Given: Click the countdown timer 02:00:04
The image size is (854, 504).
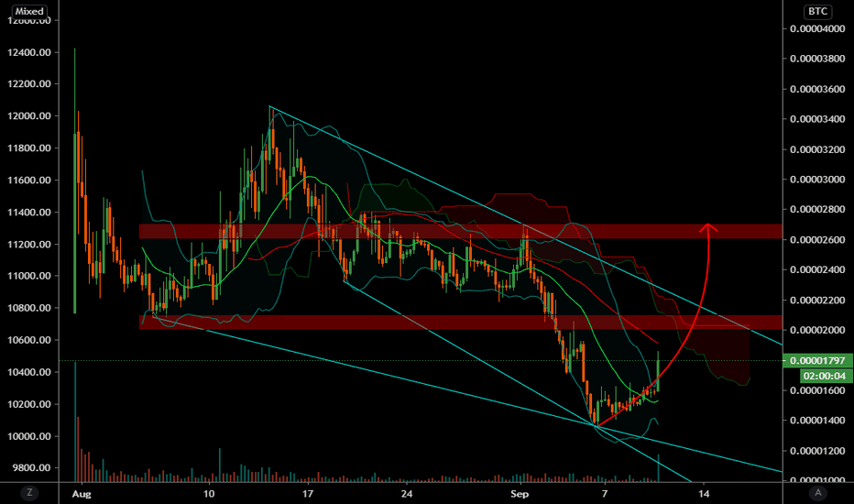Looking at the screenshot, I should (x=825, y=376).
